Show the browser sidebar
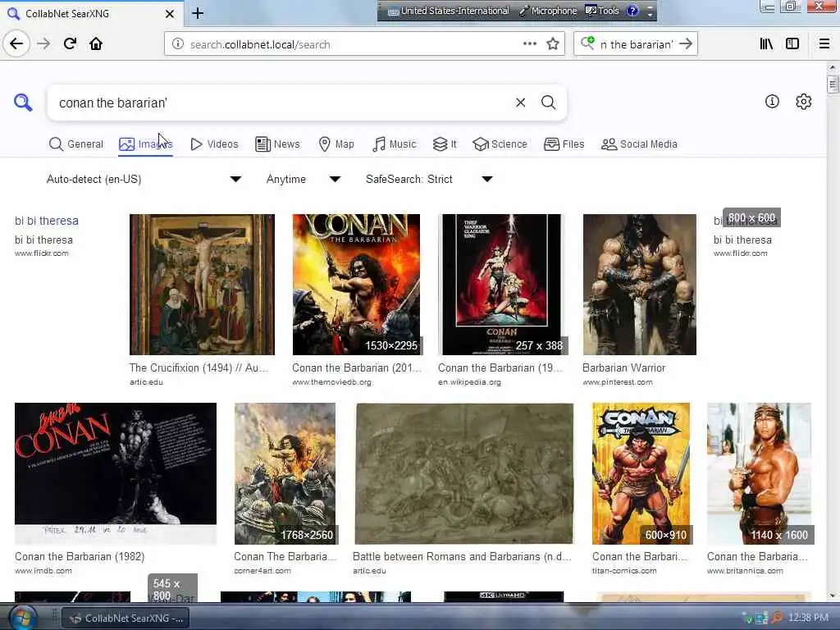Viewport: 840px width, 630px height. [x=792, y=44]
